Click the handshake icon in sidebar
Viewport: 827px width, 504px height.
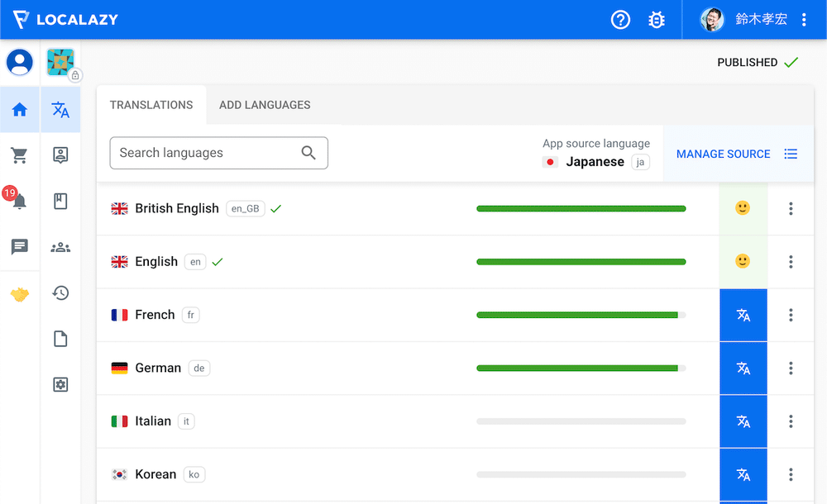pyautogui.click(x=20, y=294)
